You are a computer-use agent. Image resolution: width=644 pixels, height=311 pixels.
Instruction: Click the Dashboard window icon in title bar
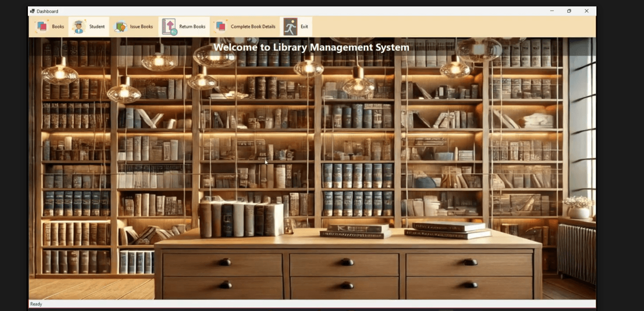point(32,11)
